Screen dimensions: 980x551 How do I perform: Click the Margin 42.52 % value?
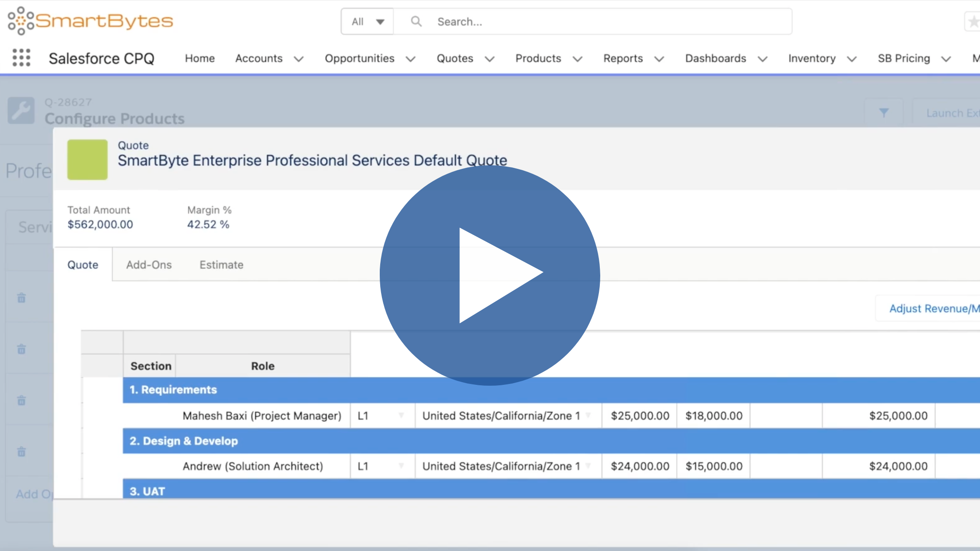click(x=208, y=224)
